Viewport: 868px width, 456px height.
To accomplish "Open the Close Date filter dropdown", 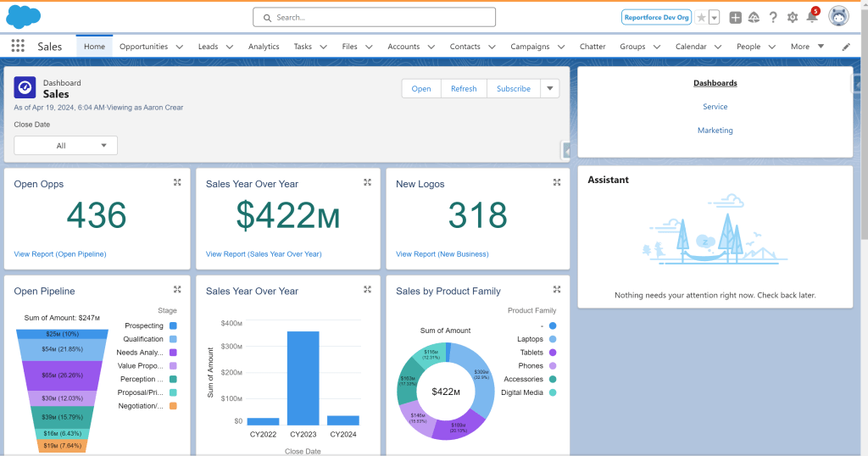I will 65,146.
